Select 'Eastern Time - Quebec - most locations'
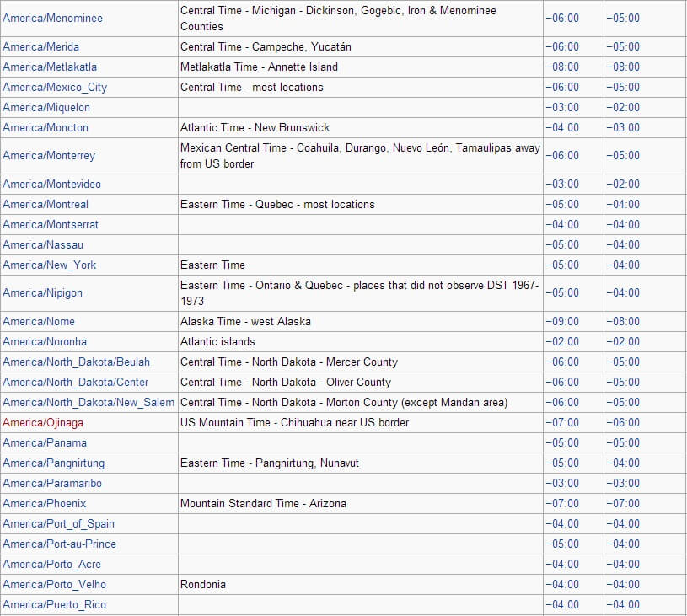Viewport: 687px width, 616px height. coord(277,204)
